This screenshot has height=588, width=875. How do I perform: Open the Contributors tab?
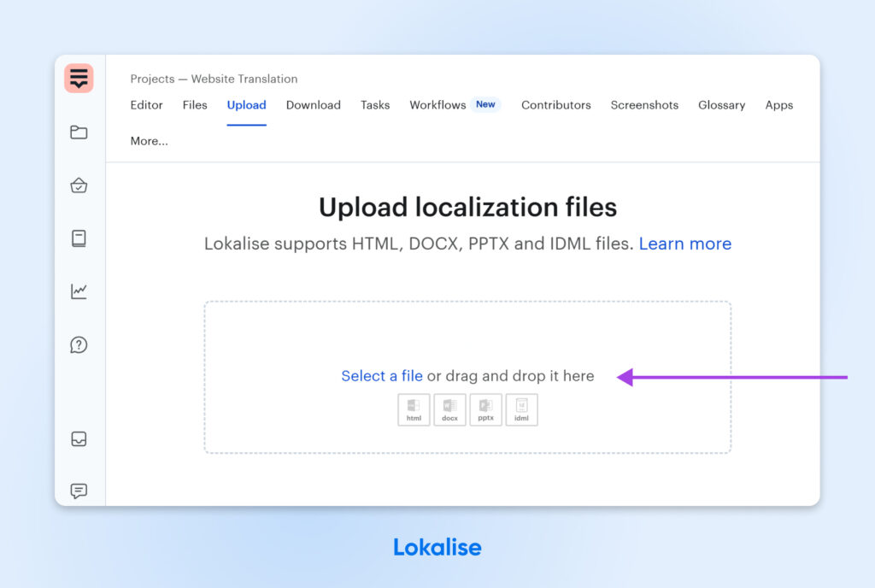click(x=555, y=105)
